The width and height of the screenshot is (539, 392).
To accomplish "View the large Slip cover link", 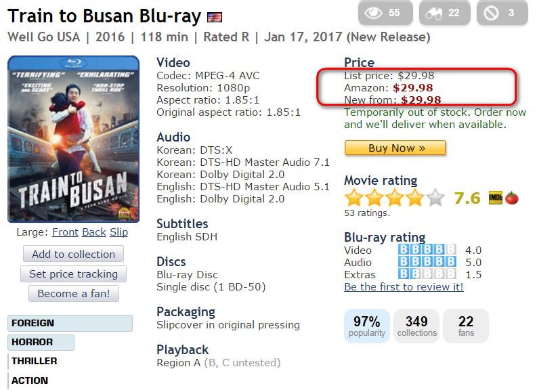I will click(119, 232).
